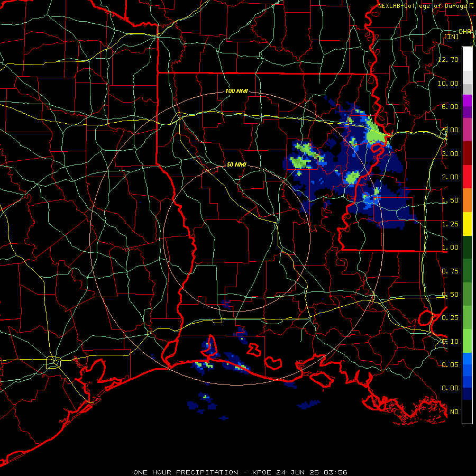The width and height of the screenshot is (476, 476).
Task: Select the navy swatch below 0.00
Action: [x=467, y=394]
